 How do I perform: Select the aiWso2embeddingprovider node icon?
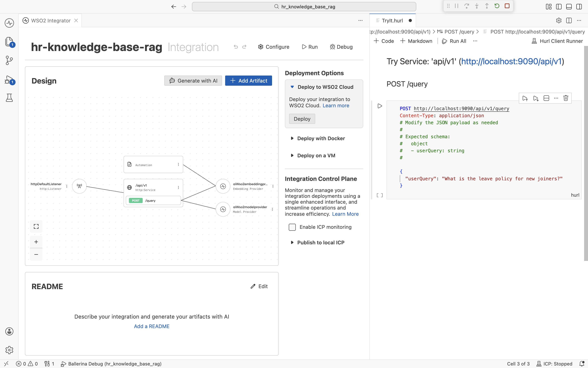coord(223,186)
